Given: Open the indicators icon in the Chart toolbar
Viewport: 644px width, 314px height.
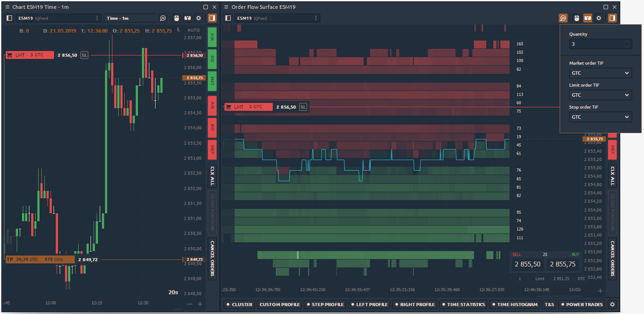Looking at the screenshot, I should [163, 18].
